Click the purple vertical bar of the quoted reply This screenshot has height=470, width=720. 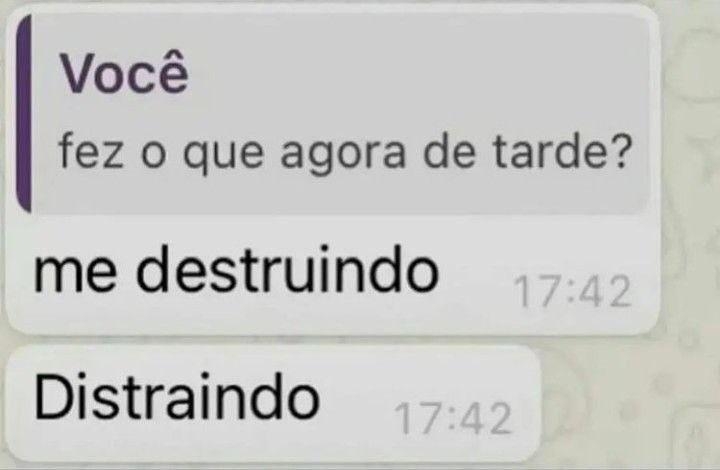pos(24,113)
